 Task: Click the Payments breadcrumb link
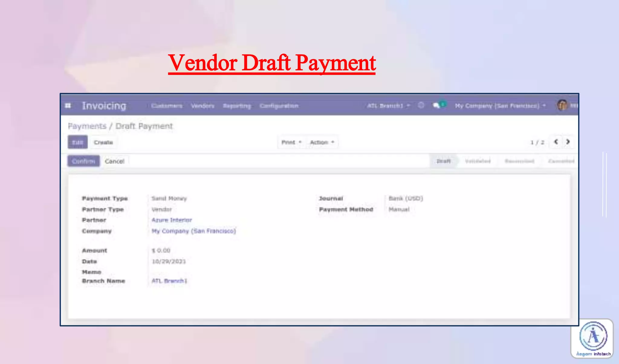87,126
